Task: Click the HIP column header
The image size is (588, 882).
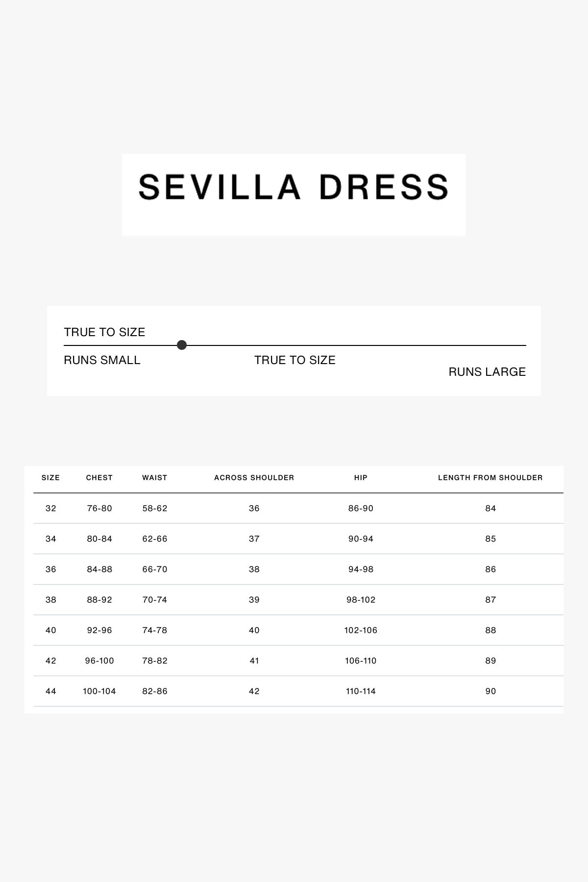Action: pyautogui.click(x=361, y=478)
